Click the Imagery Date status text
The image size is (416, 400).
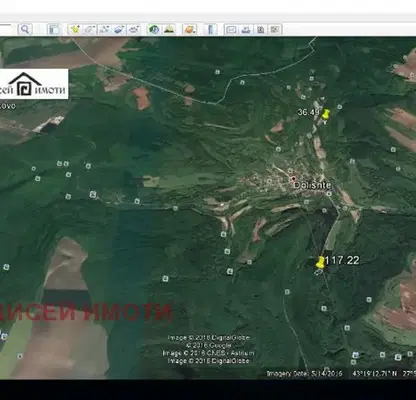[305, 373]
